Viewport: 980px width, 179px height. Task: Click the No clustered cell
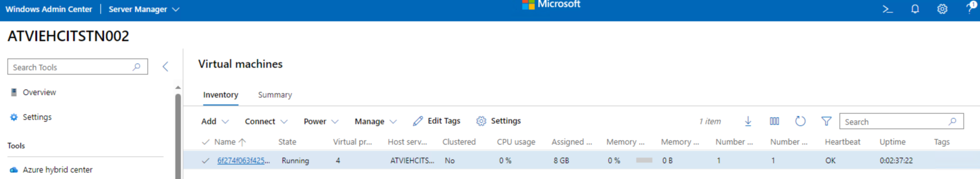450,161
